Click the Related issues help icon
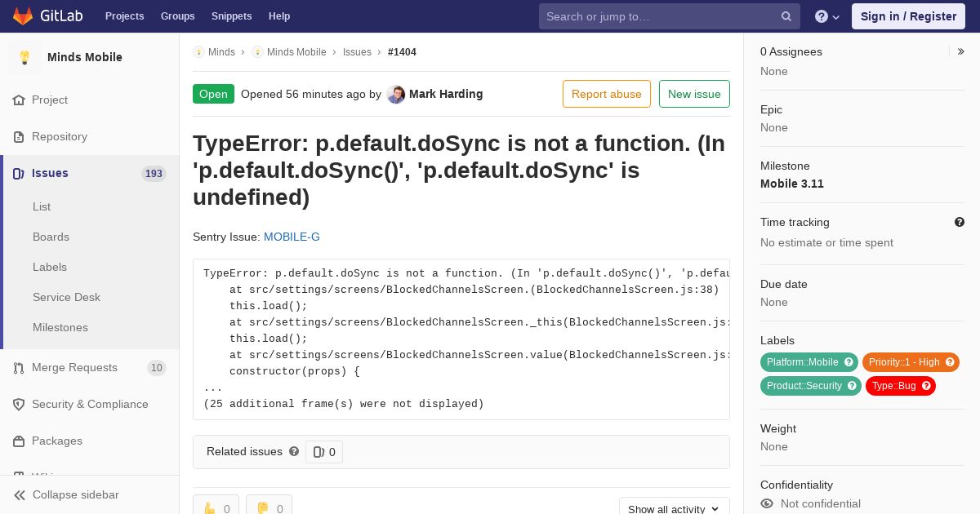The width and height of the screenshot is (980, 514). coord(294,451)
